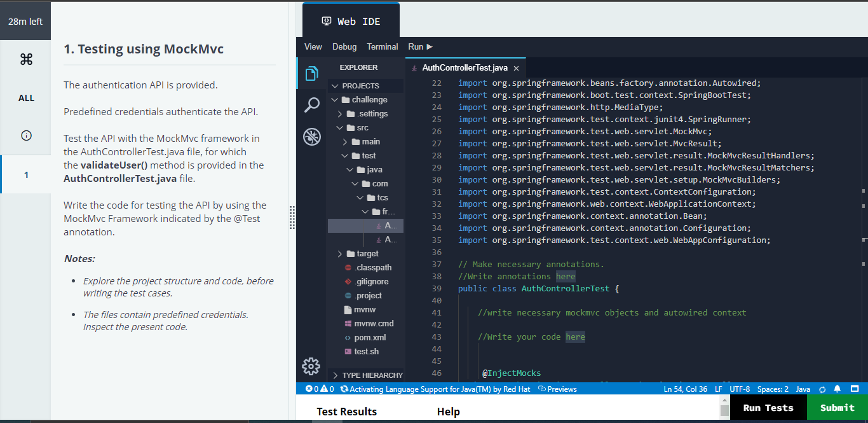Screen dimensions: 868x423
Task: Collapse the challenge folder
Action: 335,100
